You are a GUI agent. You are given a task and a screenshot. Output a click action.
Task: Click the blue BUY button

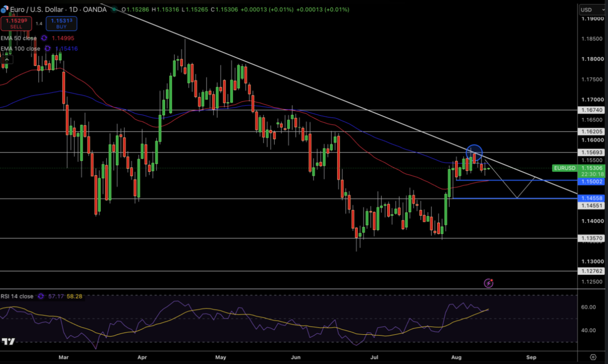[x=61, y=24]
